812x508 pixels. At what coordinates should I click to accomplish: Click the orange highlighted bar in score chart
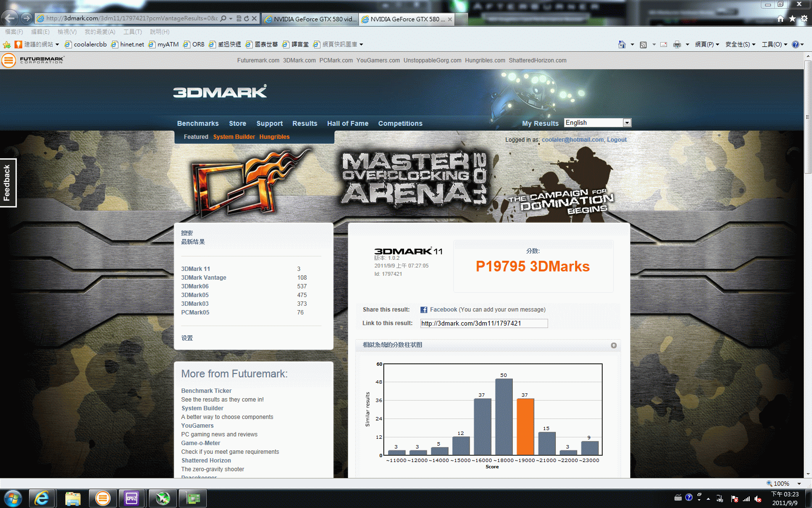525,427
